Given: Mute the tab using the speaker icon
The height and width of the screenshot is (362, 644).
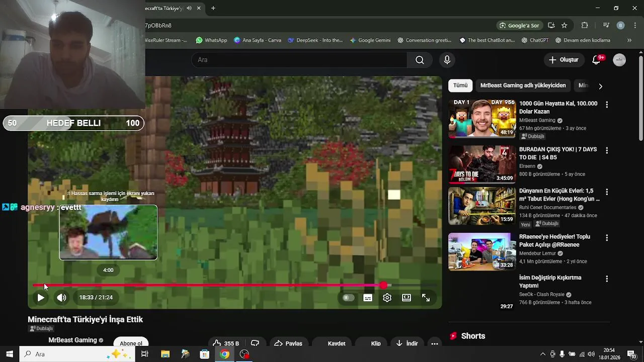Looking at the screenshot, I should tap(189, 8).
